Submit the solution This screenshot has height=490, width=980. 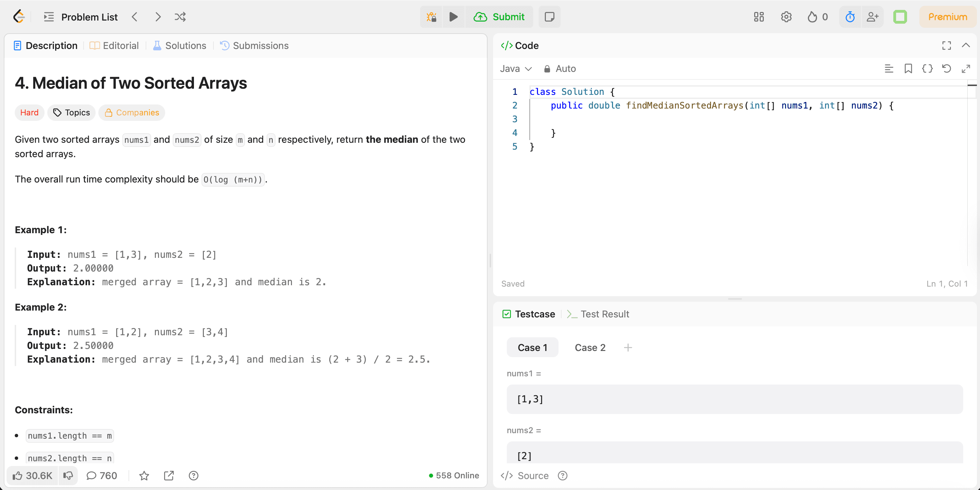[499, 17]
